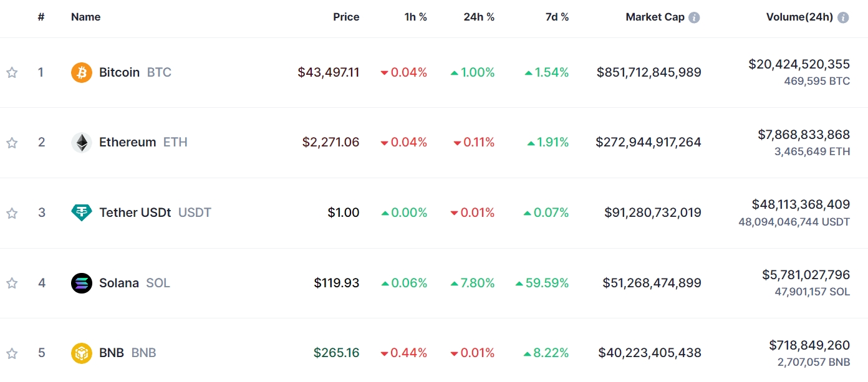Image resolution: width=868 pixels, height=382 pixels.
Task: Open the Solana coin page link
Action: (119, 283)
